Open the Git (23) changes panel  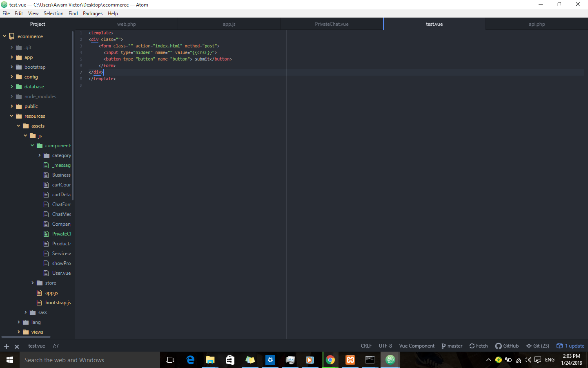pos(537,346)
